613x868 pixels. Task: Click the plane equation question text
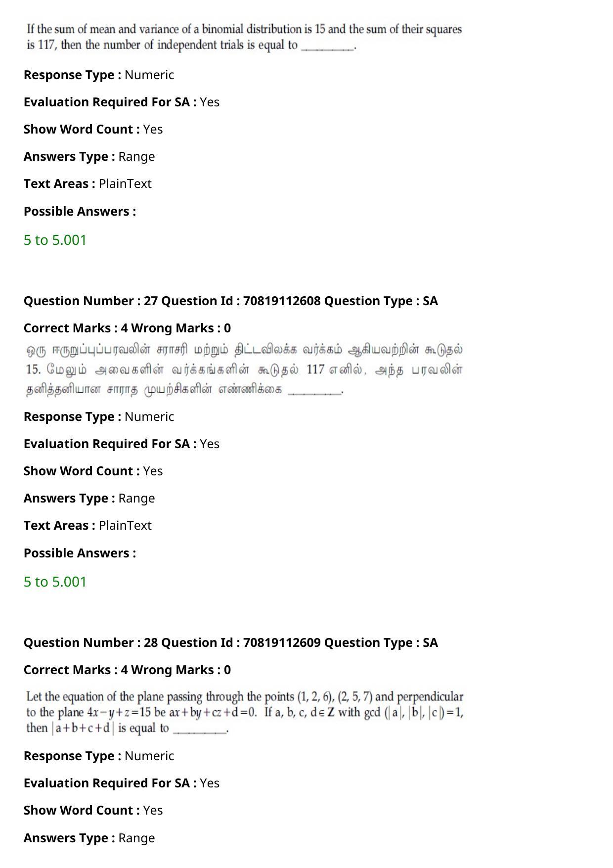tap(245, 712)
